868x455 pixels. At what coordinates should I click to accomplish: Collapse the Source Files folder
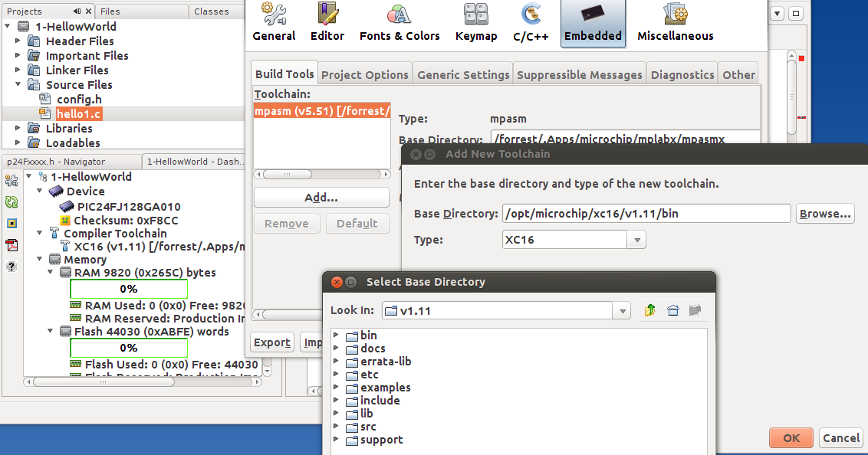(x=18, y=84)
